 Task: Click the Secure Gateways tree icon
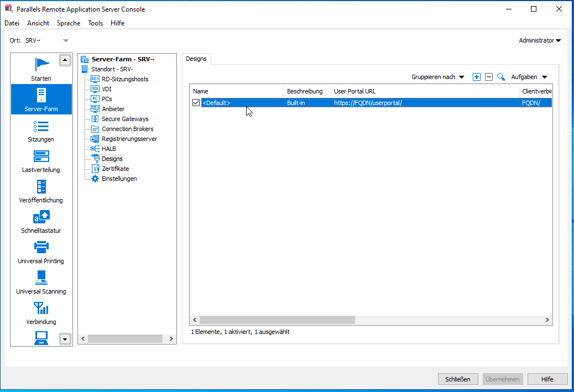pos(95,118)
